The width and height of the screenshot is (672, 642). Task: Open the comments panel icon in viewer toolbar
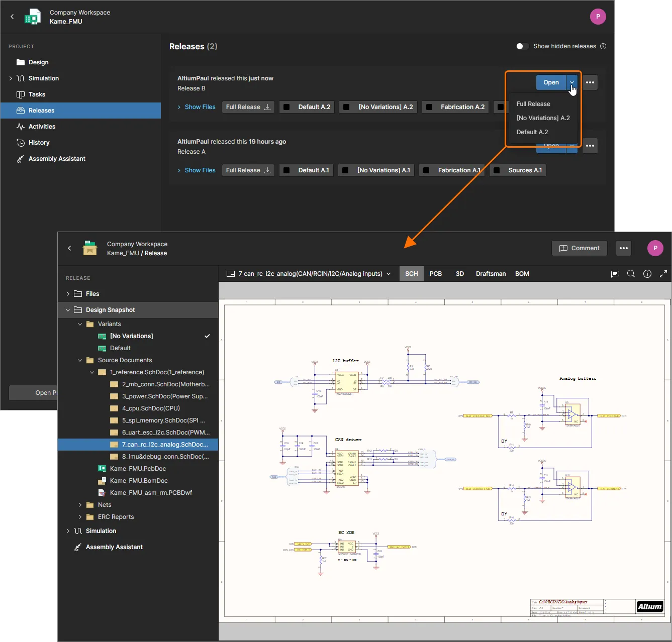click(x=615, y=274)
